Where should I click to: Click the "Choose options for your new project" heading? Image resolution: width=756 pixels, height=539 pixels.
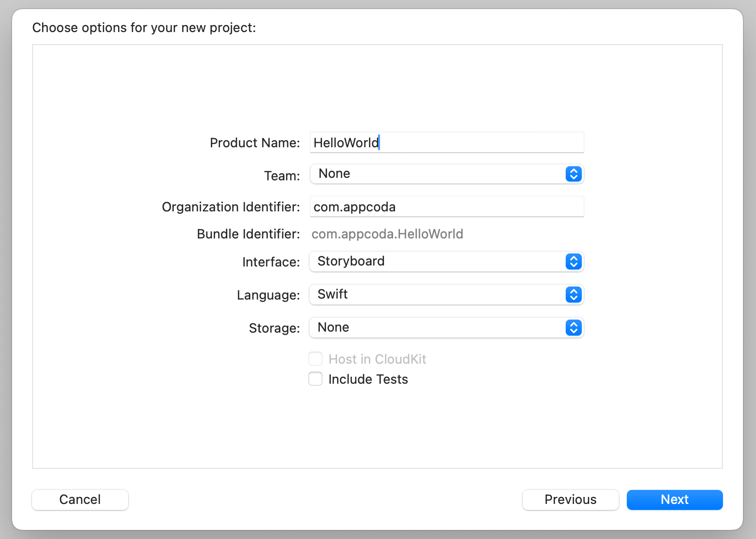(x=144, y=28)
